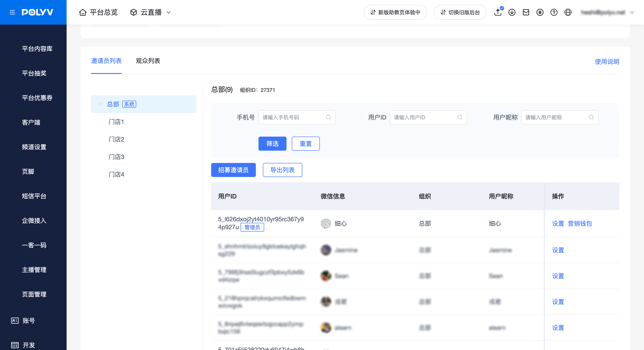Open the language globe icon
This screenshot has width=644, height=350.
[x=568, y=12]
